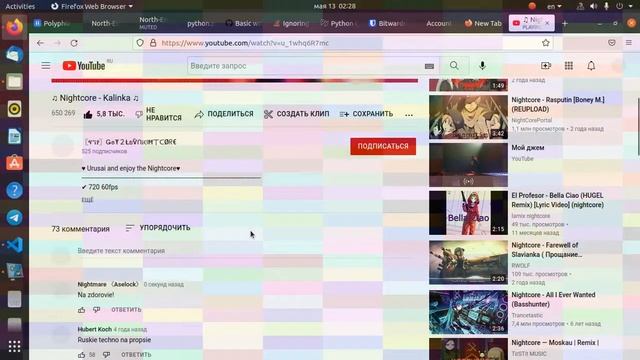Image resolution: width=640 pixels, height=360 pixels.
Task: Open the YouTube guide hamburger menu
Action: point(46,66)
